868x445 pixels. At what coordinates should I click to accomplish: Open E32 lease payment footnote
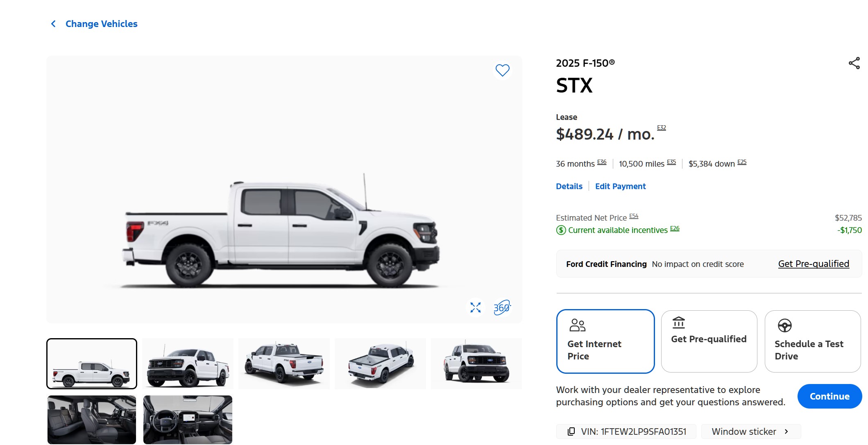pyautogui.click(x=661, y=127)
